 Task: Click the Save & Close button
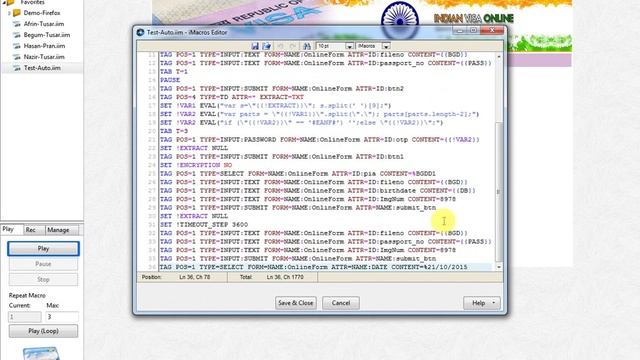point(296,303)
